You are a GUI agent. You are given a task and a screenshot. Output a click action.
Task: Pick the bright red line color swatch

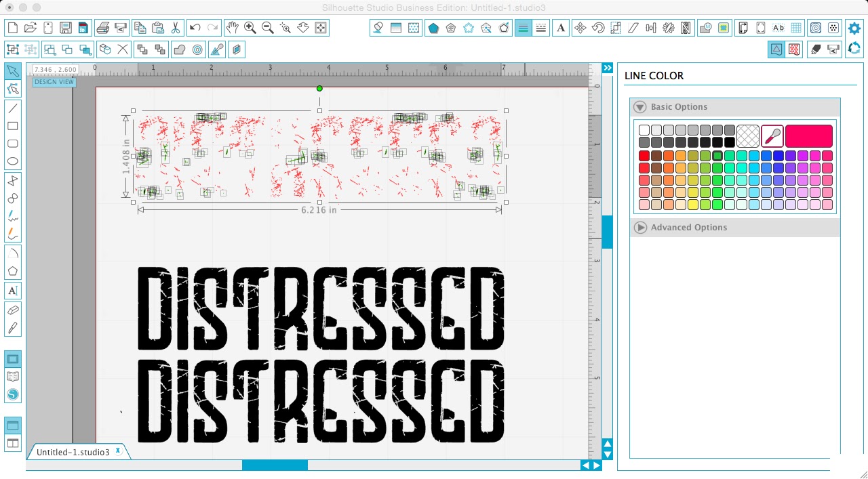pyautogui.click(x=644, y=155)
